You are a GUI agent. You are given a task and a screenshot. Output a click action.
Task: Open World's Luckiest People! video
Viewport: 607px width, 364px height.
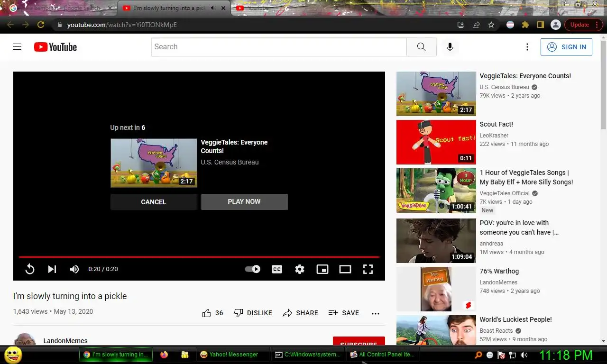(x=515, y=319)
